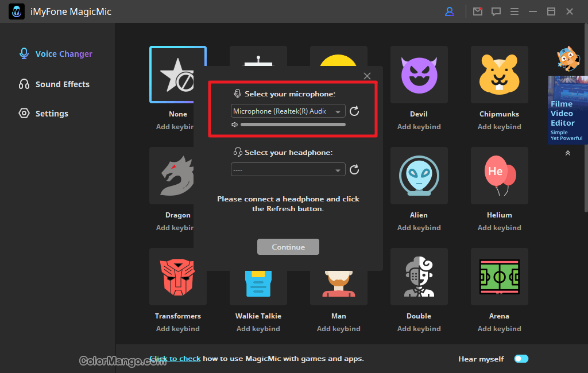
Task: Open the microphone selection dropdown
Action: click(x=288, y=111)
